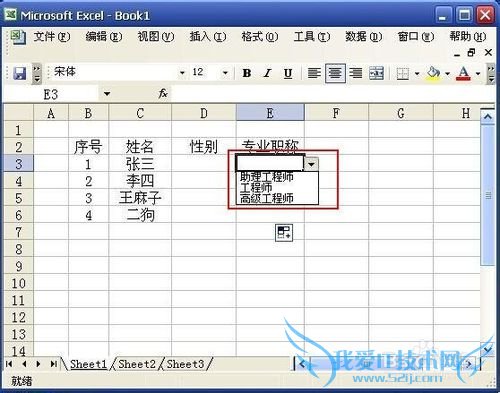The image size is (500, 393).
Task: Click the vertical scrollbar up arrow
Action: click(x=488, y=117)
